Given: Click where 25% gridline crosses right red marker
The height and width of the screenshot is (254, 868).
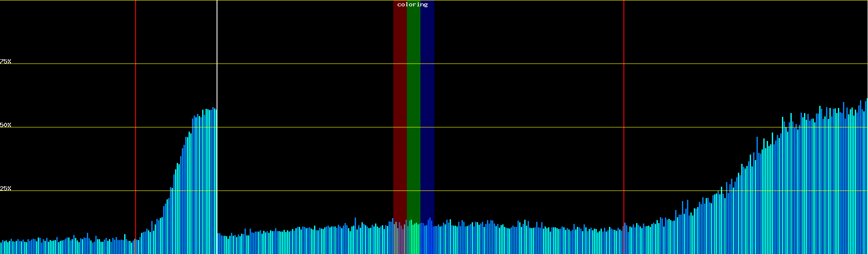Looking at the screenshot, I should 624,191.
